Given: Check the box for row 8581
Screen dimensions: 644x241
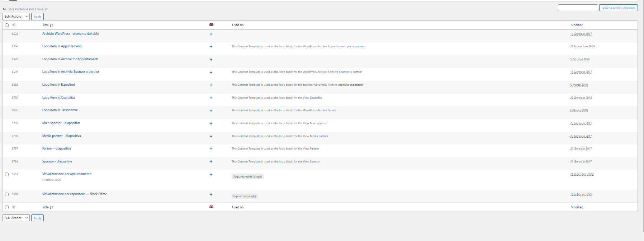Looking at the screenshot, I should [7, 194].
